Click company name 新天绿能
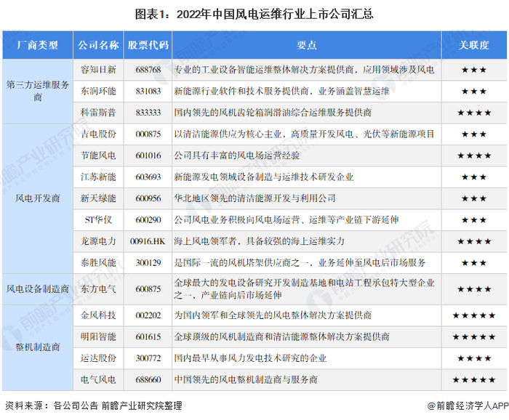509x420 pixels. tap(98, 198)
